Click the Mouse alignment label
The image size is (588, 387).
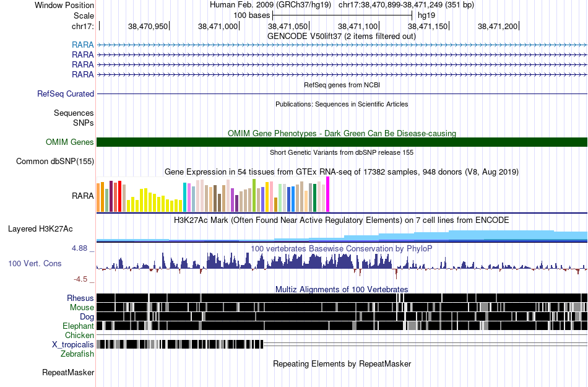pos(82,308)
